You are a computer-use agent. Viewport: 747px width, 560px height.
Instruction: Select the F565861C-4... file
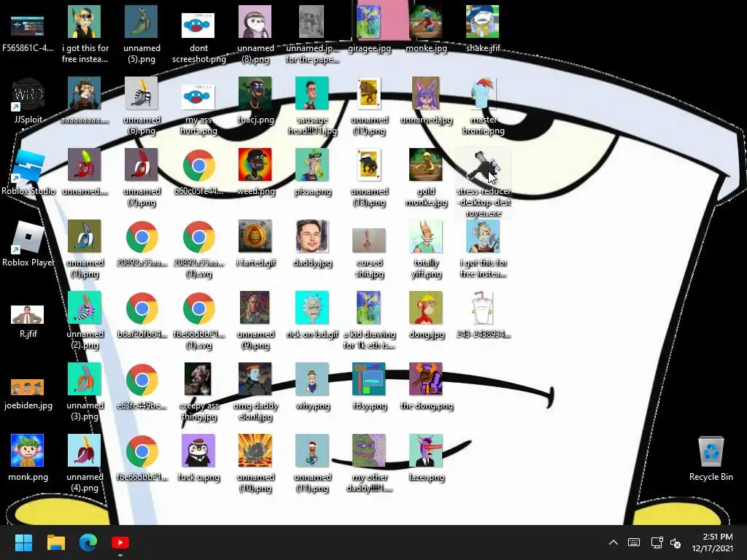pyautogui.click(x=28, y=34)
